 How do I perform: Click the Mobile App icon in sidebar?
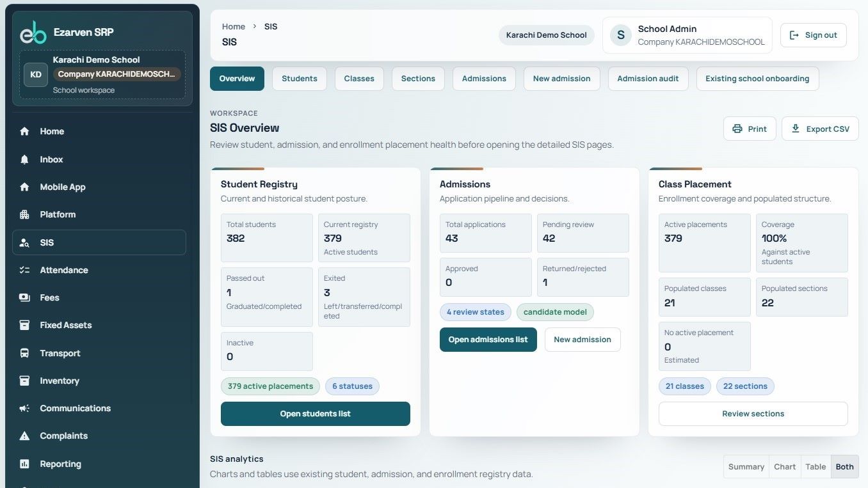coord(24,187)
